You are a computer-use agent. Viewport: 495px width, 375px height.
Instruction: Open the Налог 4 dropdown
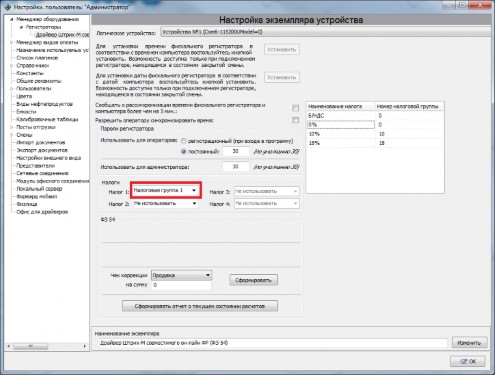(x=266, y=203)
